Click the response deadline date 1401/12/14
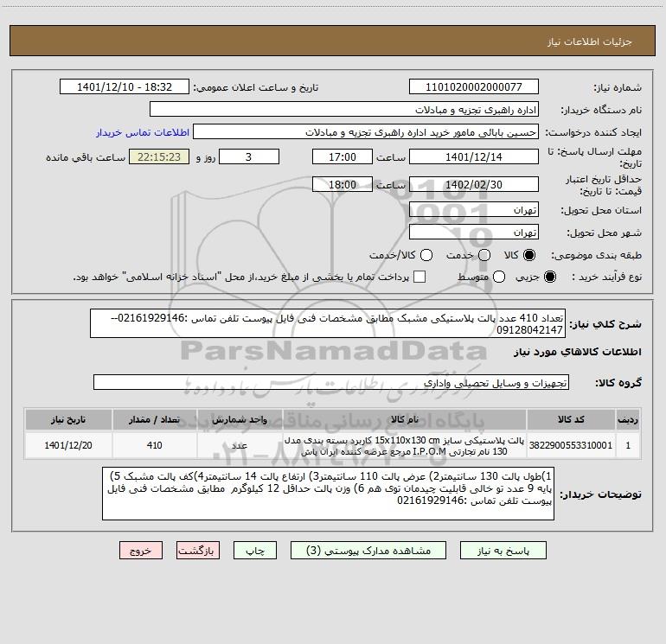This screenshot has height=644, width=666. click(x=474, y=157)
